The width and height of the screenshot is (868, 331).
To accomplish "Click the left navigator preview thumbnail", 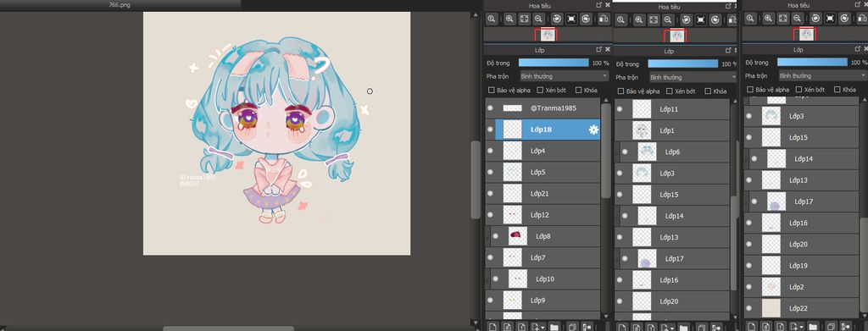I will click(547, 35).
